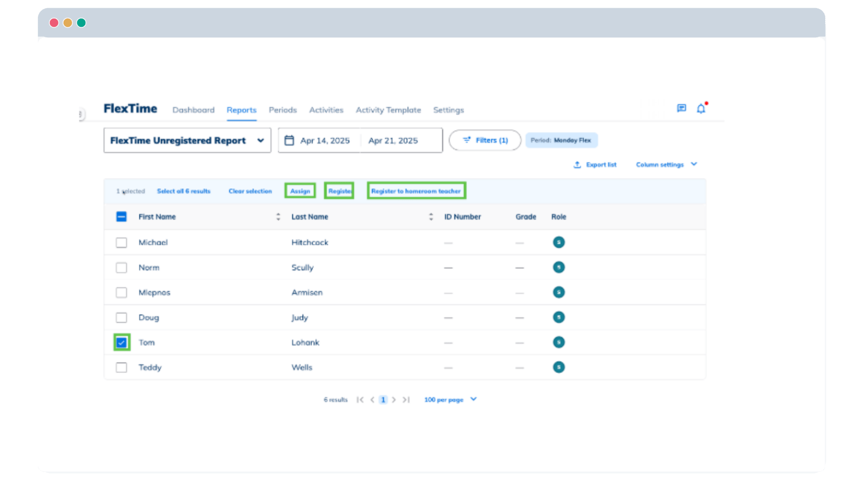Go to the first results page
The width and height of the screenshot is (868, 488).
360,400
